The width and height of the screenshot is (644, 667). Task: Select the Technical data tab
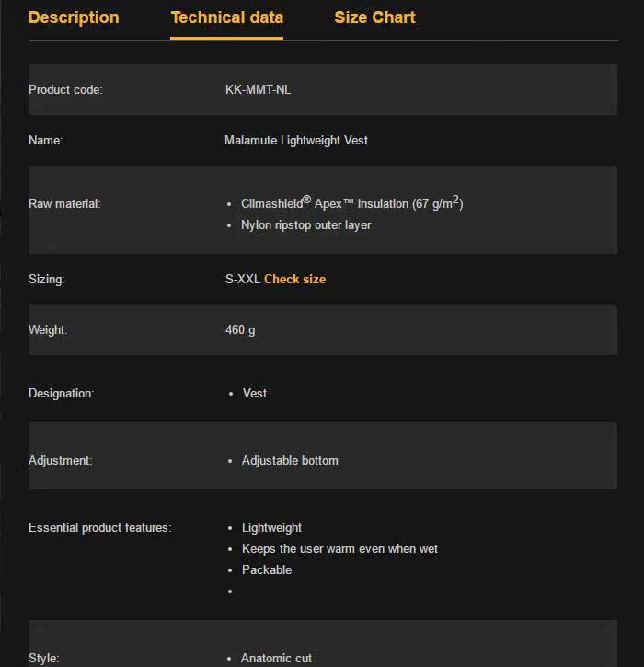coord(226,17)
